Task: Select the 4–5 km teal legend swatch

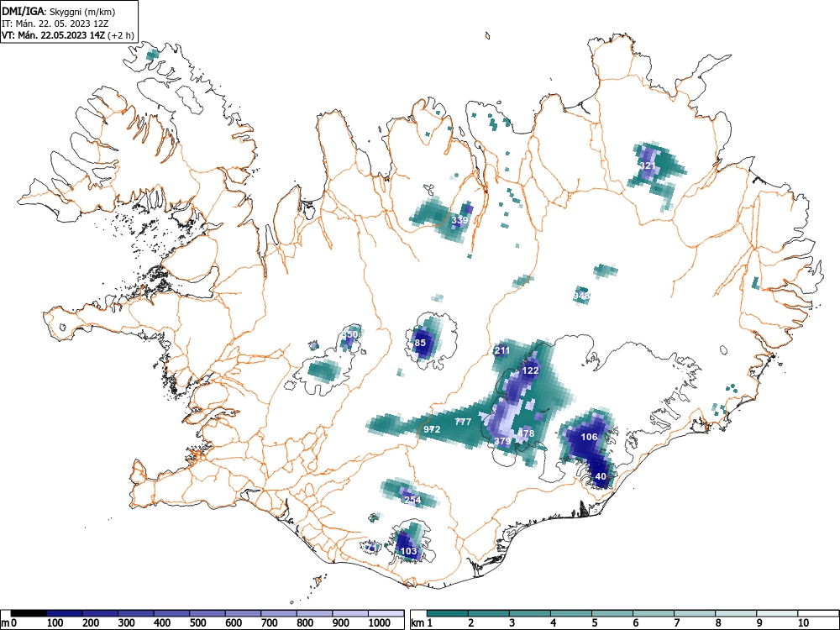Action: (571, 613)
